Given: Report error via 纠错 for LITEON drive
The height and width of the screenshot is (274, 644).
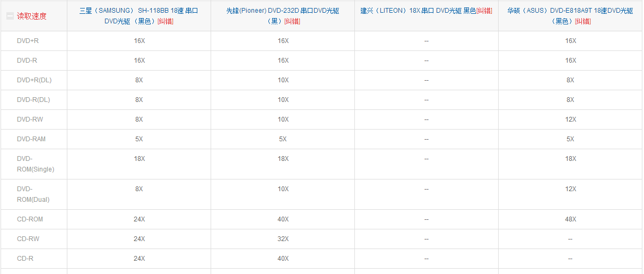Looking at the screenshot, I should [484, 11].
